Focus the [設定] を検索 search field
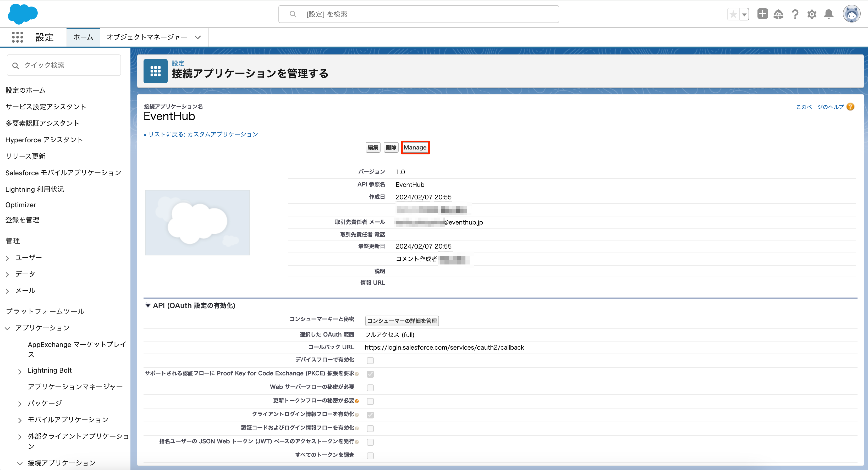 [x=419, y=14]
